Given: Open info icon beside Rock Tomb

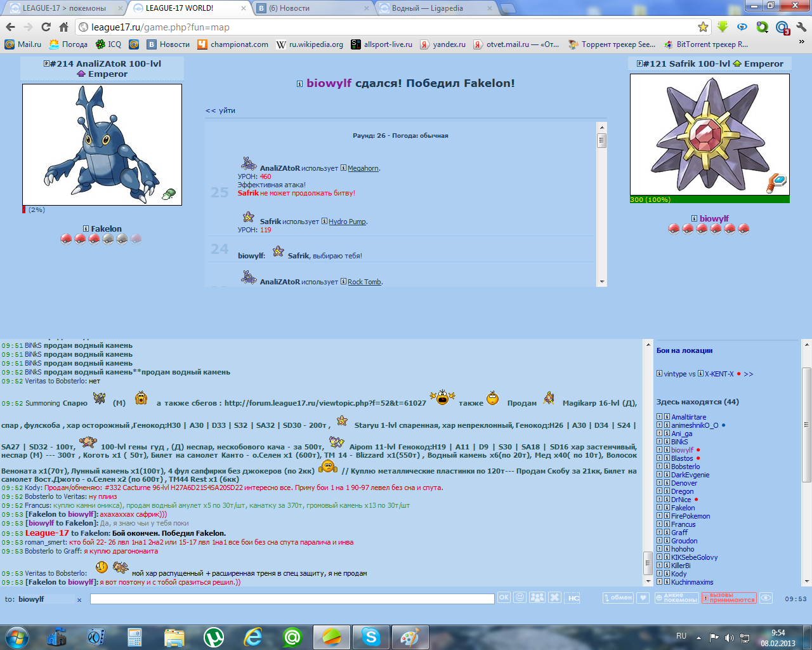Looking at the screenshot, I should coord(343,282).
